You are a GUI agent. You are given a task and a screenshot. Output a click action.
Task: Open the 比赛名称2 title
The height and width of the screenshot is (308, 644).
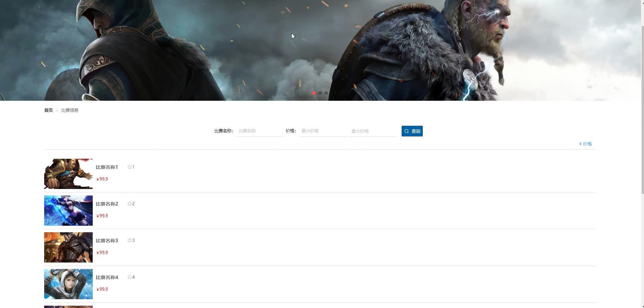(107, 204)
